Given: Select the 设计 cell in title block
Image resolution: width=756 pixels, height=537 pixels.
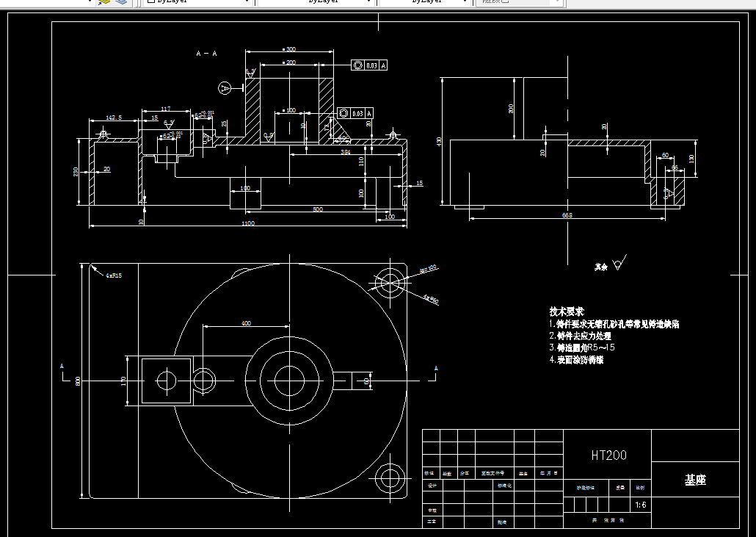Looking at the screenshot, I should (x=432, y=486).
